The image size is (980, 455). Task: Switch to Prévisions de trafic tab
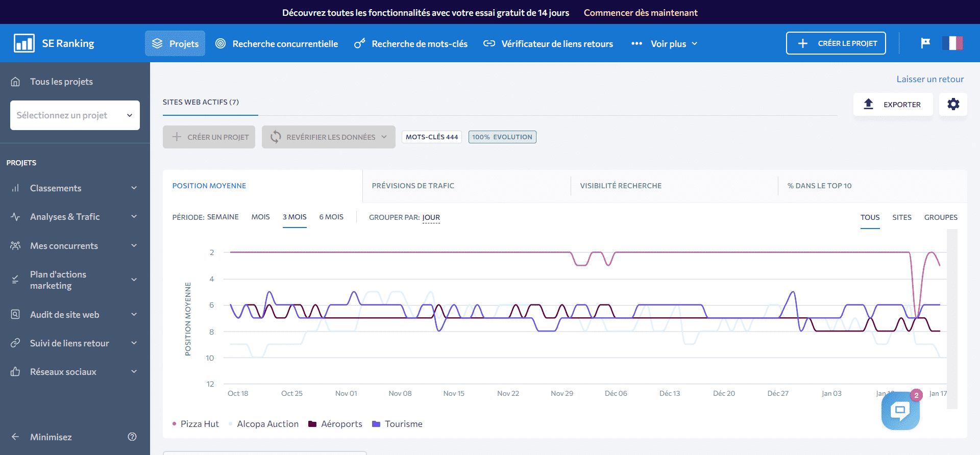(x=413, y=186)
